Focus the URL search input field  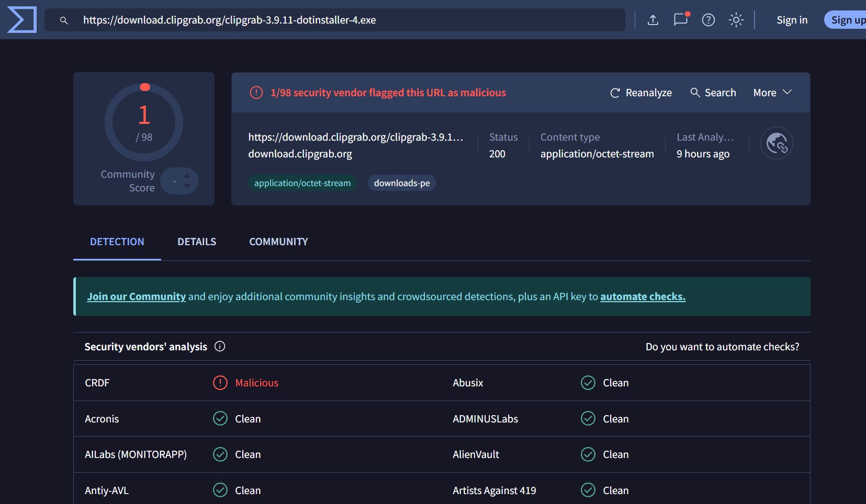point(335,20)
